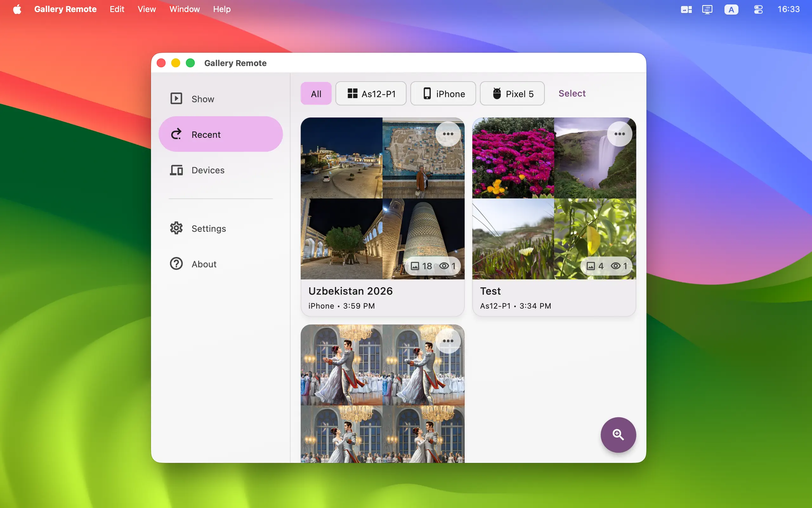The width and height of the screenshot is (812, 508).
Task: Filter albums by As12-P1 device
Action: coord(371,93)
